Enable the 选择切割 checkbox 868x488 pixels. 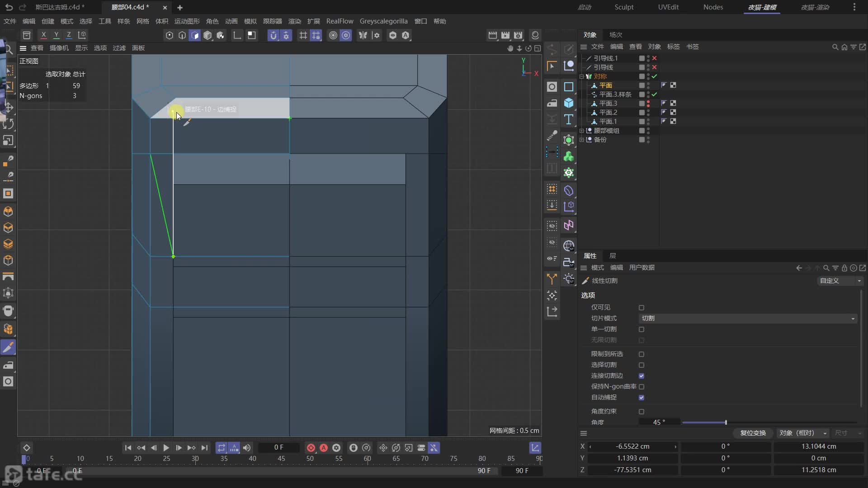click(x=642, y=365)
